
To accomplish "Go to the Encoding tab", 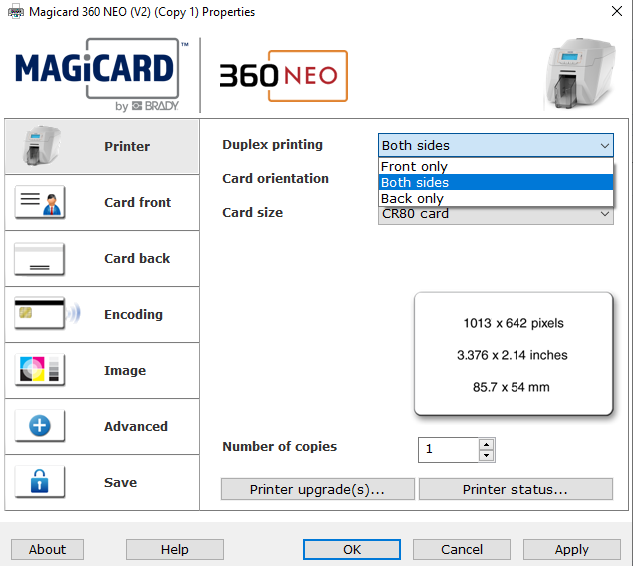I will click(x=102, y=315).
